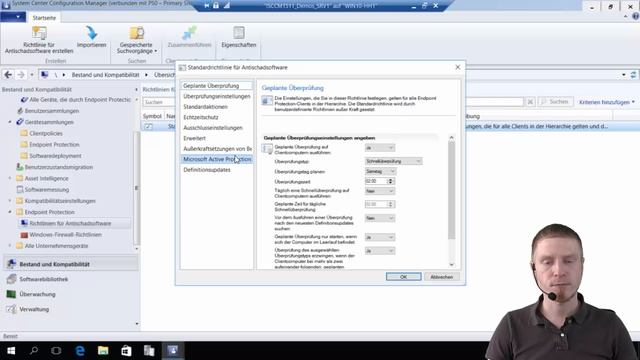Adjust the Überprüfungszeit time stepper
The width and height of the screenshot is (640, 360).
[390, 181]
